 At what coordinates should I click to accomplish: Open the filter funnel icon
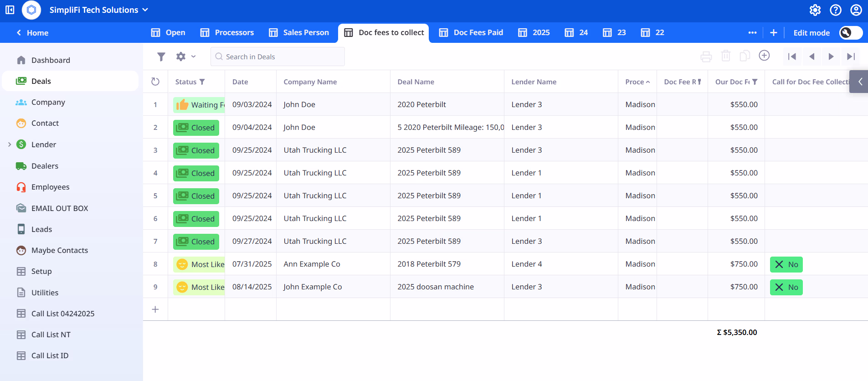pyautogui.click(x=161, y=57)
